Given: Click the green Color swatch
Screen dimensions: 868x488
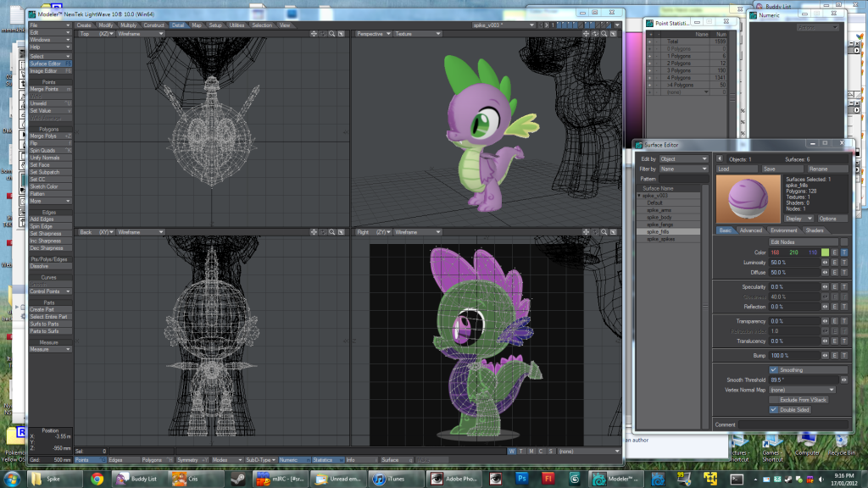Looking at the screenshot, I should click(825, 252).
